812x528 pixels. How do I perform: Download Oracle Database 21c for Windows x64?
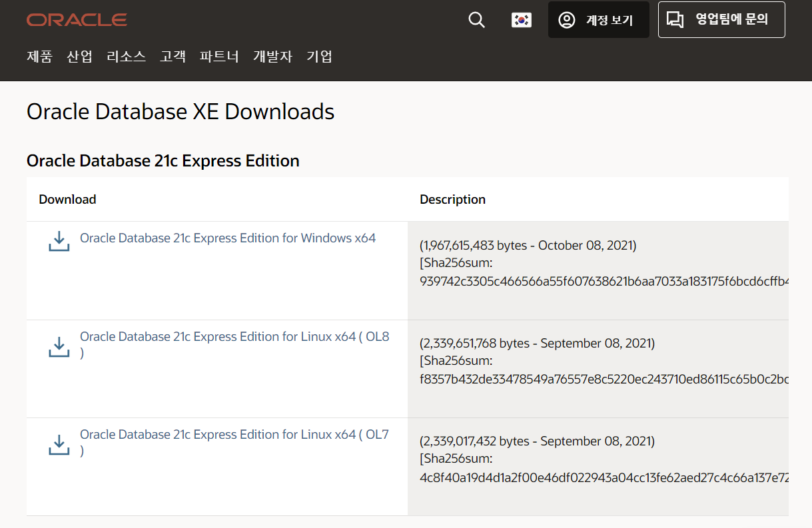click(228, 238)
